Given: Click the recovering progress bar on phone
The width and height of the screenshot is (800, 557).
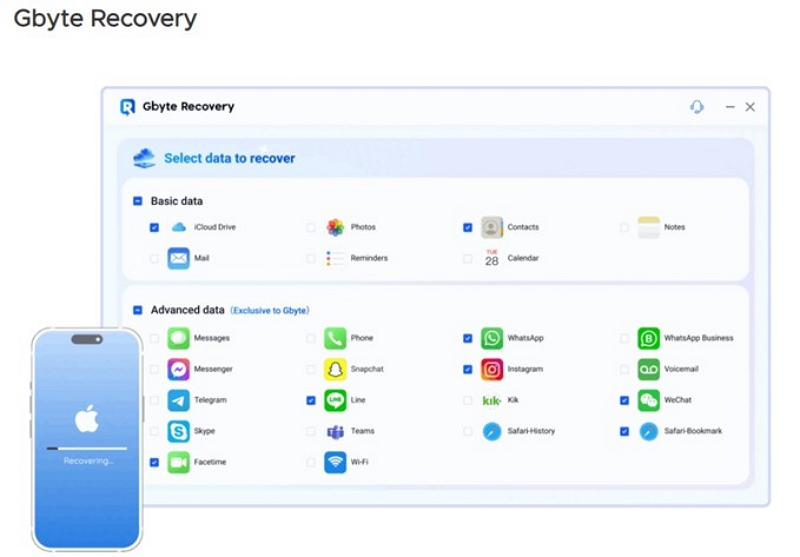Looking at the screenshot, I should 87,449.
